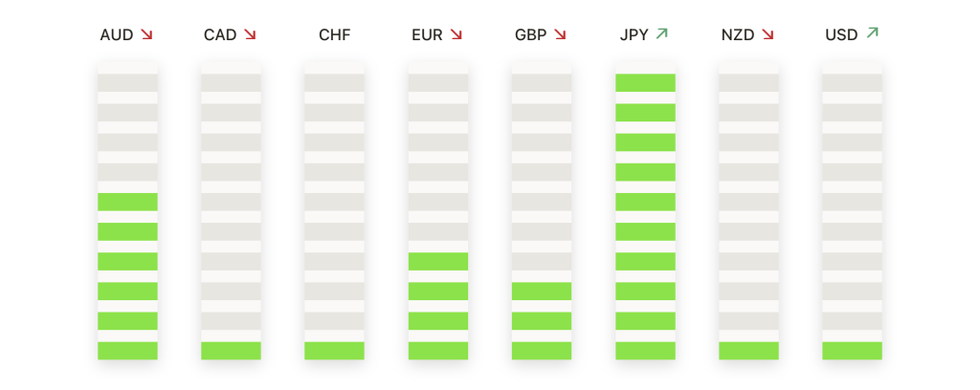
Task: Click the bottom green bar in NZD meter
Action: tap(748, 351)
